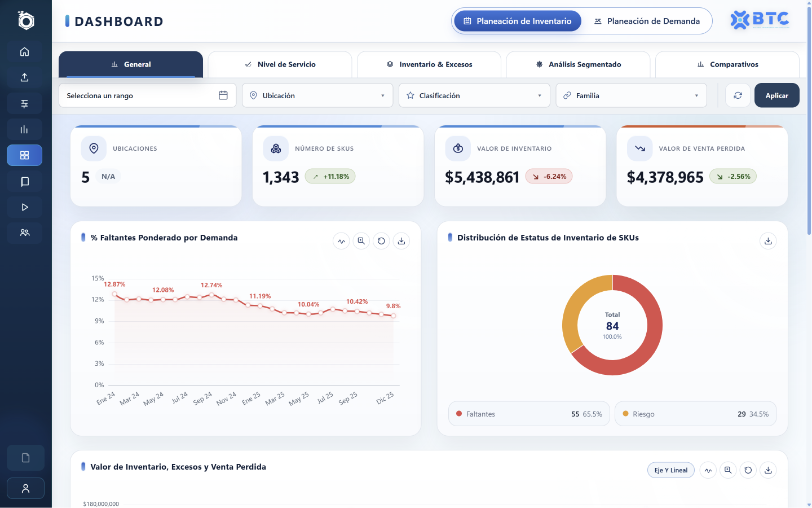Click the Número de SKUs card icon
The width and height of the screenshot is (812, 508).
(x=276, y=148)
